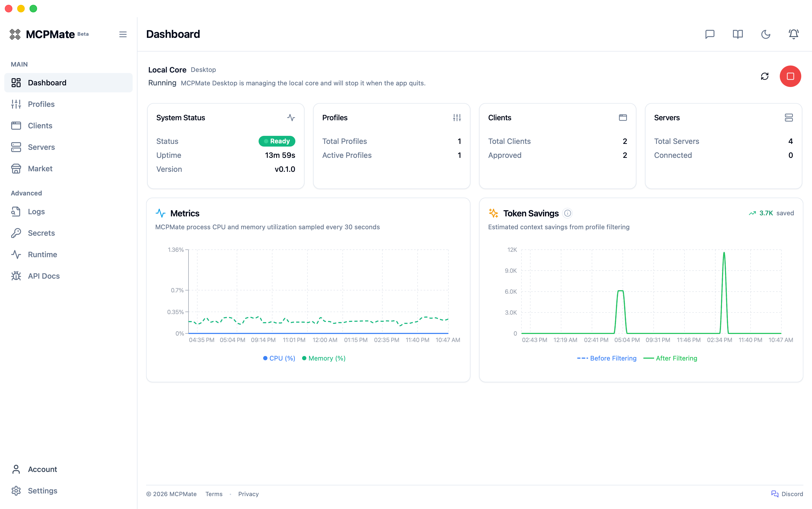This screenshot has width=812, height=509.
Task: Click the Total Servers row
Action: 723,141
